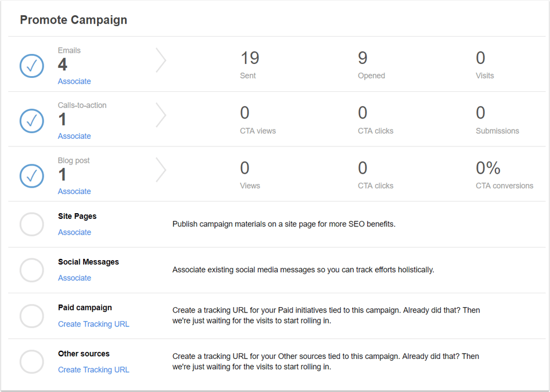Viewport: 550px width, 392px height.
Task: Select the empty circle next to Site Pages
Action: [x=31, y=224]
